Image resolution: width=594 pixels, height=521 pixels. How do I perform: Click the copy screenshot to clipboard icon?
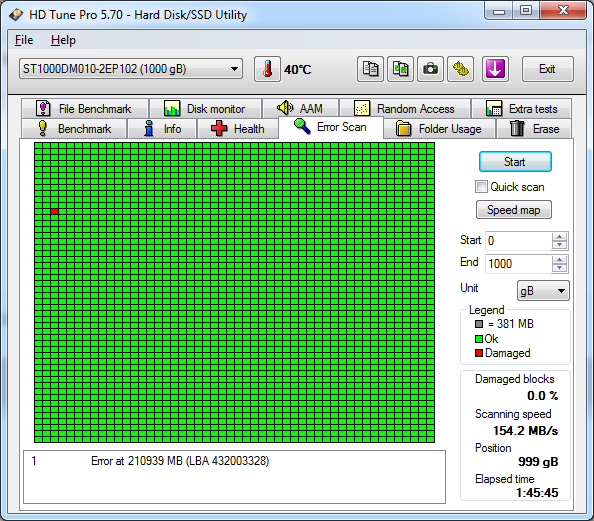pyautogui.click(x=400, y=69)
